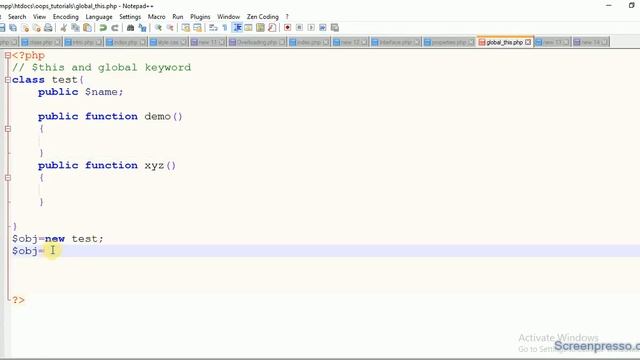Open the Plugins menu

[200, 17]
